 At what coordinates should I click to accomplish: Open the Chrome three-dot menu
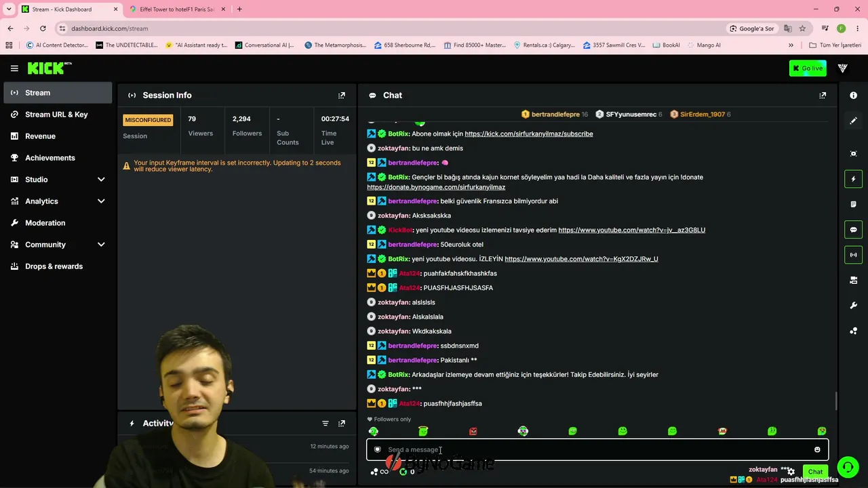[x=857, y=28]
